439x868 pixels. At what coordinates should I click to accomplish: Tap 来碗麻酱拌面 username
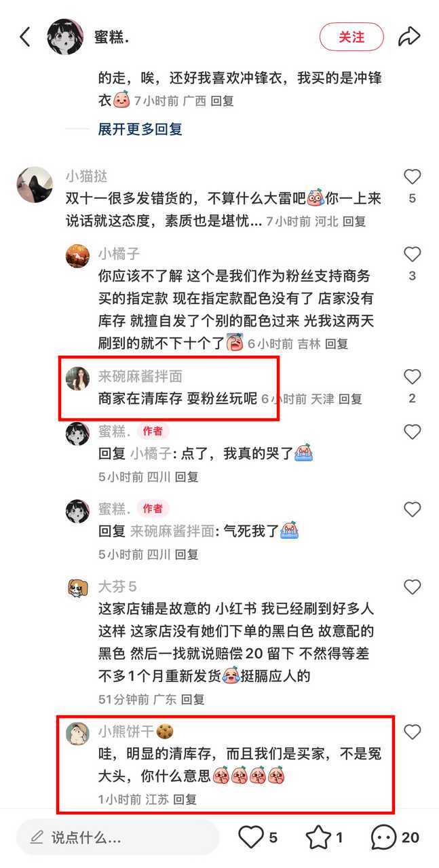pos(140,376)
